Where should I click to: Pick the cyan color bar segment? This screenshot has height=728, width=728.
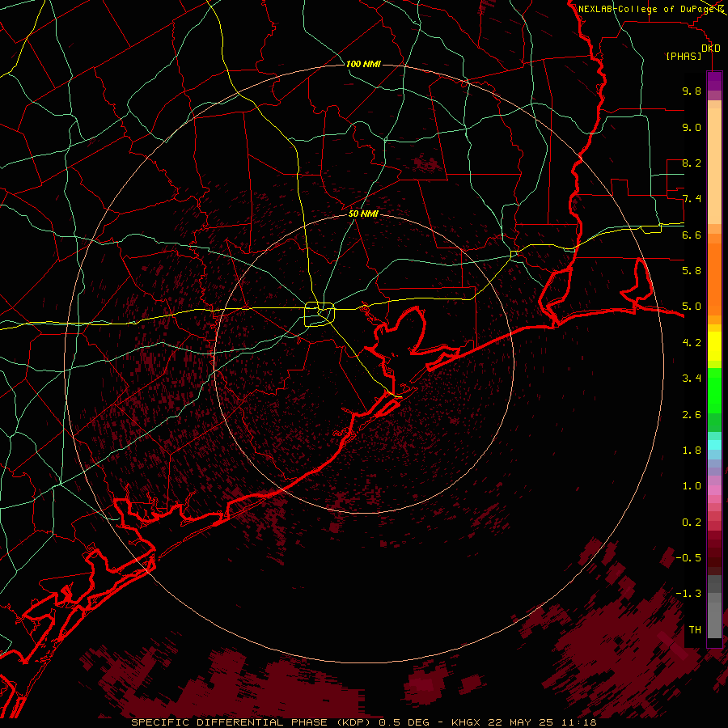click(x=714, y=445)
